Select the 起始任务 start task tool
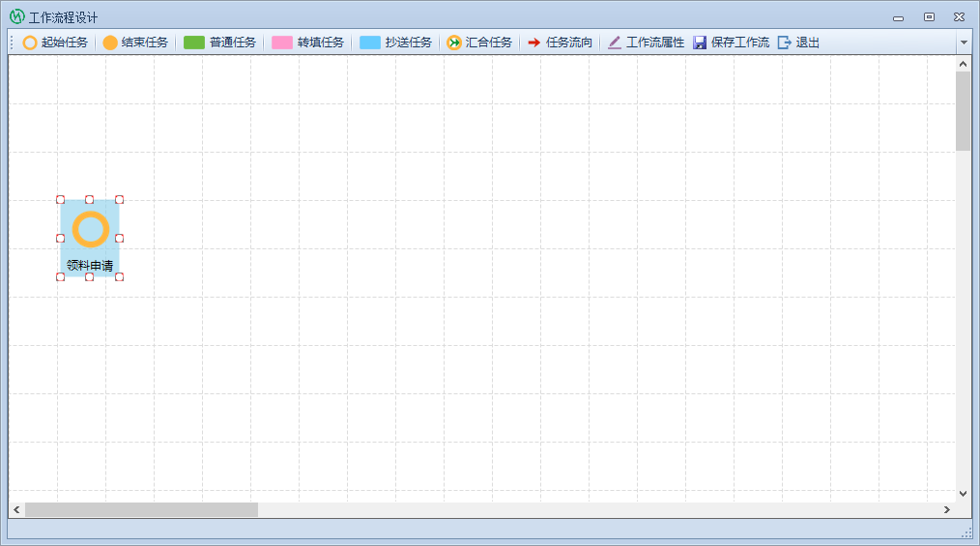The image size is (980, 546). (x=56, y=43)
